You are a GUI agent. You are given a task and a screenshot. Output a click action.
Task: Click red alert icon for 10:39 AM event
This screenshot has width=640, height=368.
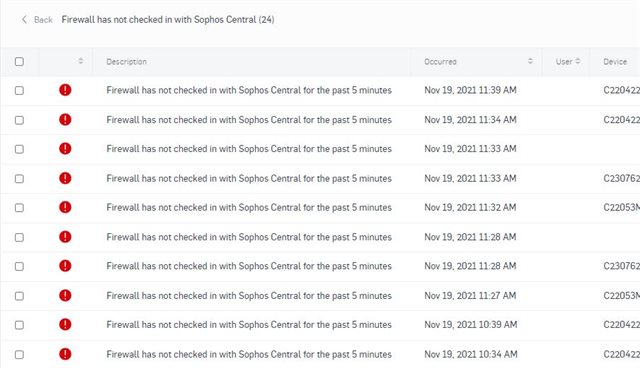pyautogui.click(x=65, y=324)
